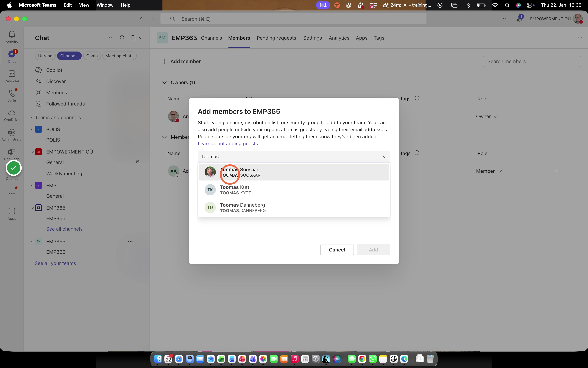Open Finder from the Dock
This screenshot has width=588, height=368.
[158, 359]
